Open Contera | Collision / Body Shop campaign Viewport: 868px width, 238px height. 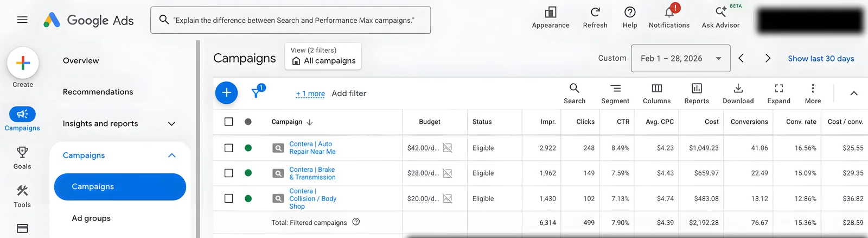313,199
